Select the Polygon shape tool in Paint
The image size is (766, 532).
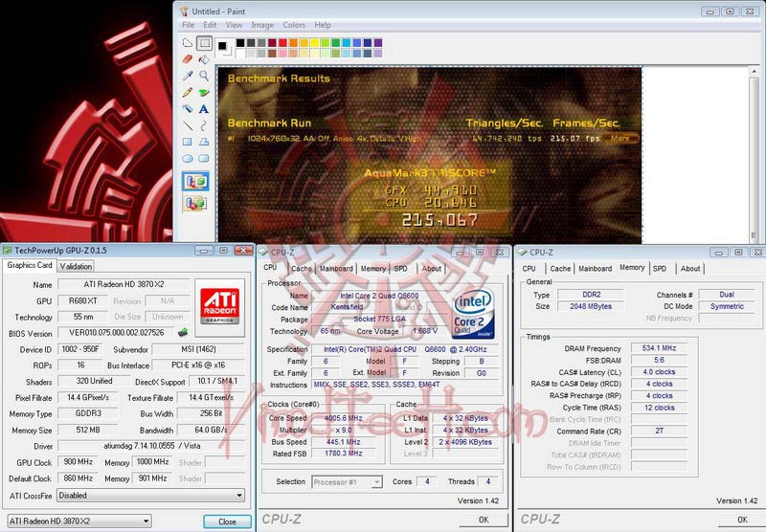(x=204, y=142)
